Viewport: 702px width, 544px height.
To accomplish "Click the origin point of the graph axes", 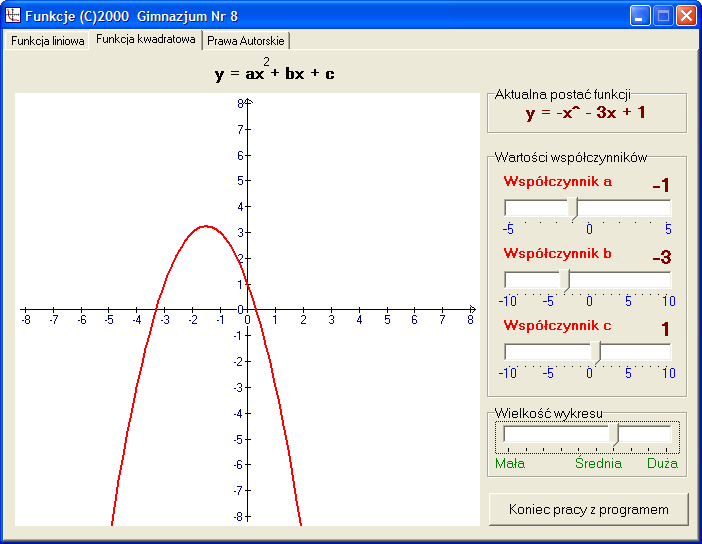I will point(248,309).
